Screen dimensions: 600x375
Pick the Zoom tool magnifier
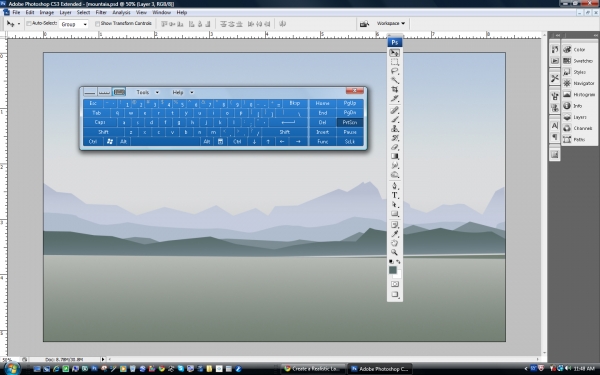pos(395,253)
